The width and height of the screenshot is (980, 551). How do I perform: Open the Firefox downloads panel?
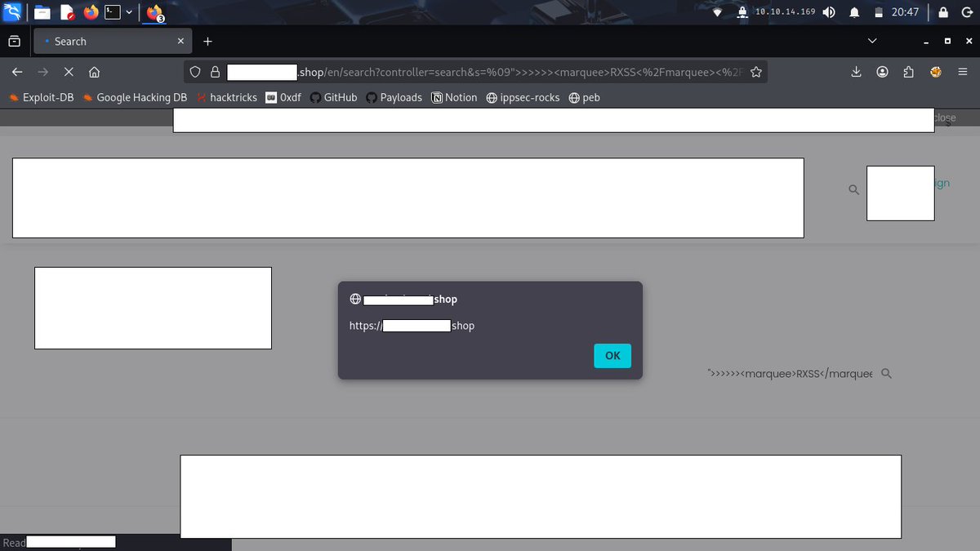[856, 72]
